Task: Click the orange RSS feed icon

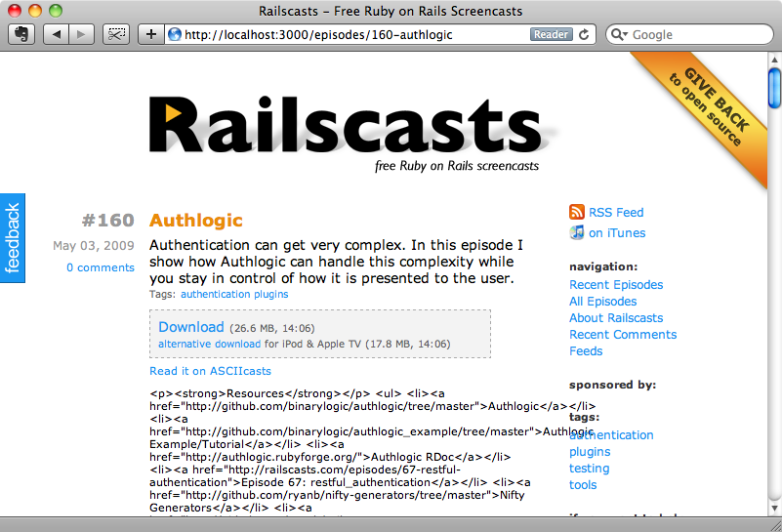Action: point(577,212)
